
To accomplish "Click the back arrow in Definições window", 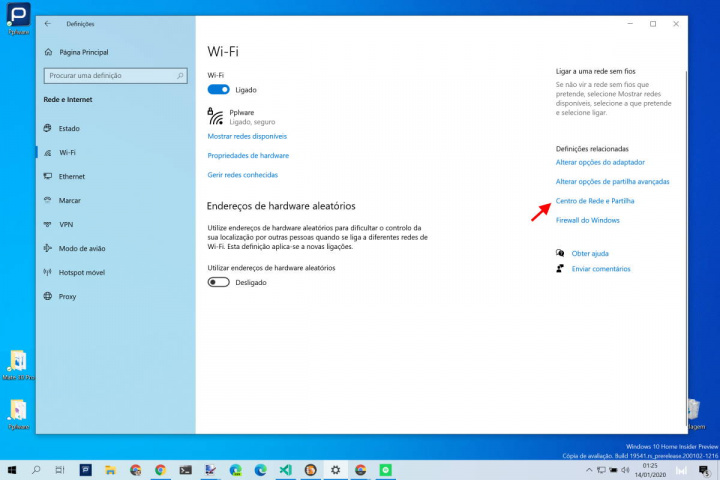I will [x=47, y=23].
